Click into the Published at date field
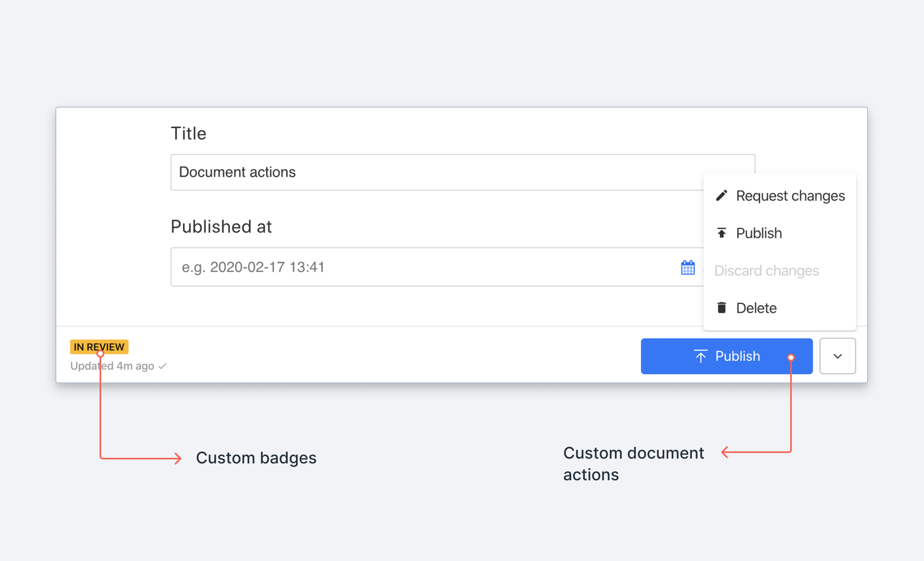This screenshot has height=561, width=924. pos(412,267)
